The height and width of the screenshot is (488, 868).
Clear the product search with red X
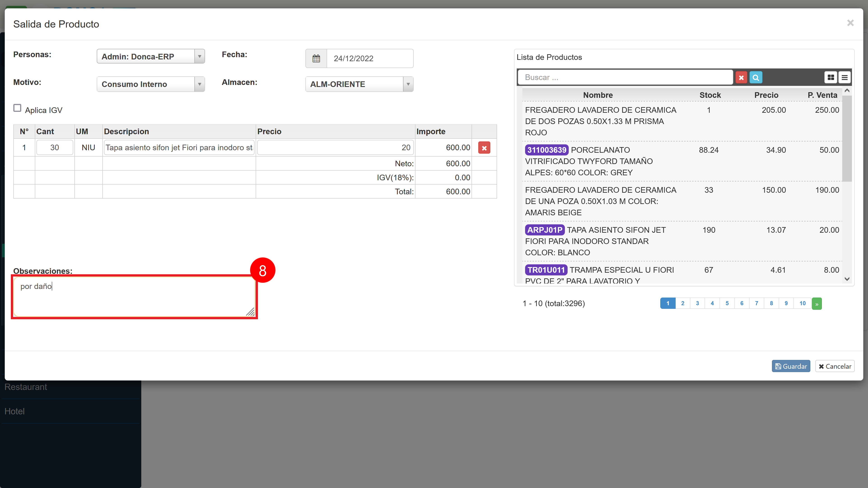pyautogui.click(x=741, y=77)
